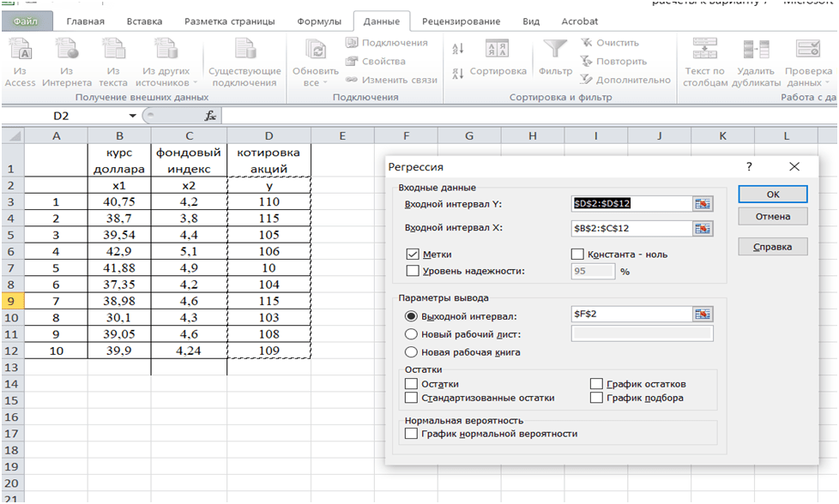Click the Справка button
Screen dimensions: 839x504
click(x=773, y=247)
